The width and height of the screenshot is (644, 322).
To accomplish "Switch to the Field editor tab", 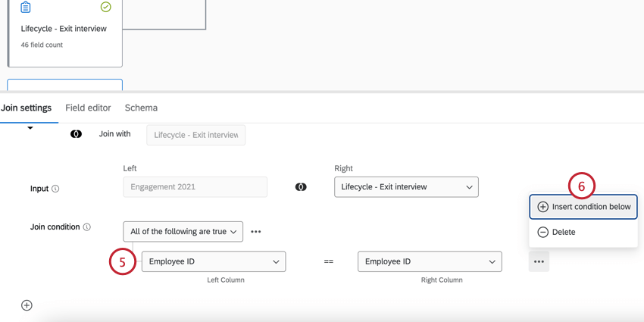I will click(88, 108).
